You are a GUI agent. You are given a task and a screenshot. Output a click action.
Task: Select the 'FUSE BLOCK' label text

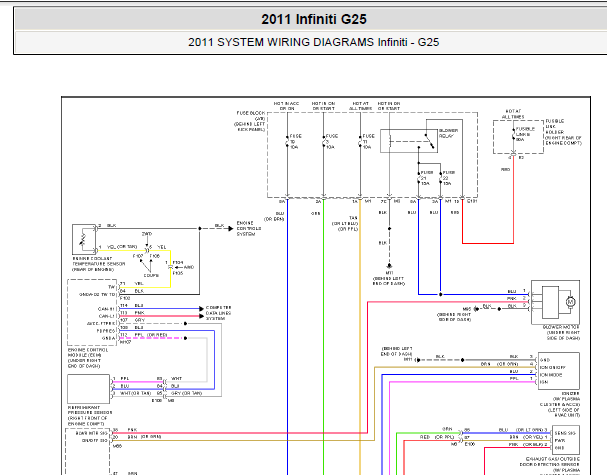pos(251,113)
